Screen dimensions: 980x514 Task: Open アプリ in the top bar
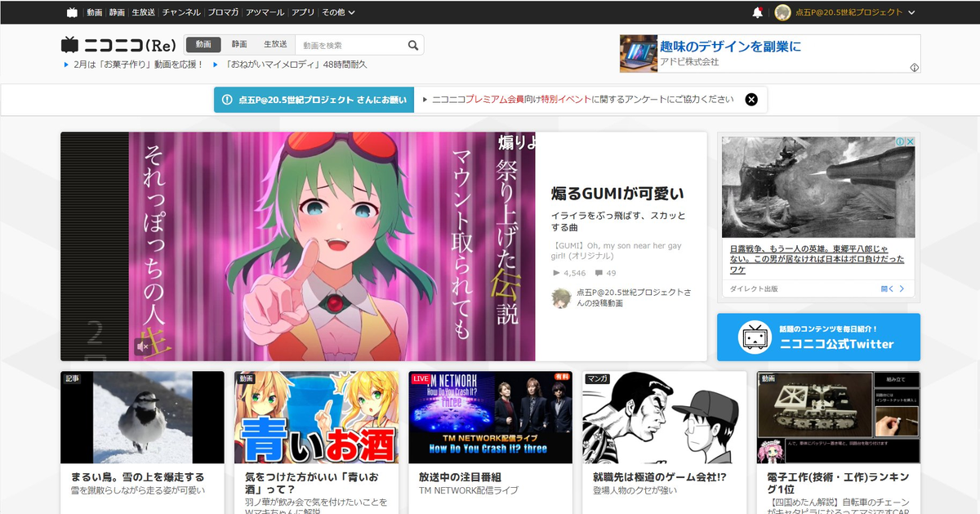pos(303,12)
